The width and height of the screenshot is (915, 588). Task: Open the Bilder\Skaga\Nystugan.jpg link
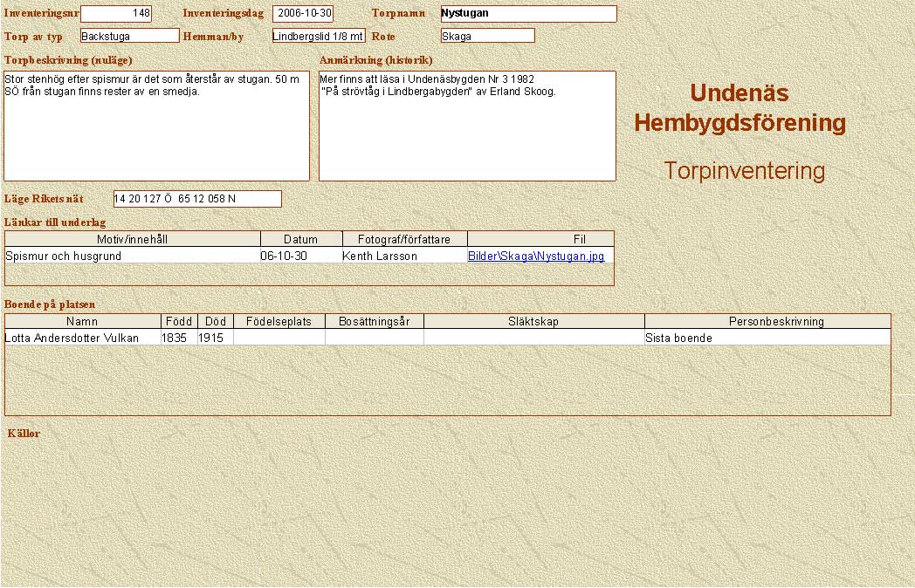535,256
